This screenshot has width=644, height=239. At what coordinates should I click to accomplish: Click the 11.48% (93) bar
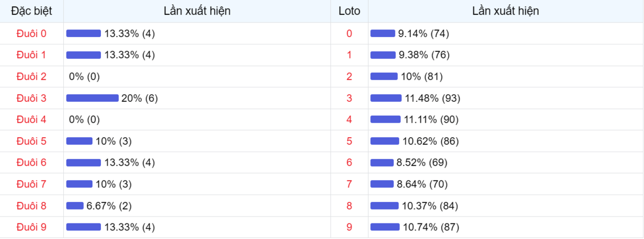click(x=386, y=98)
